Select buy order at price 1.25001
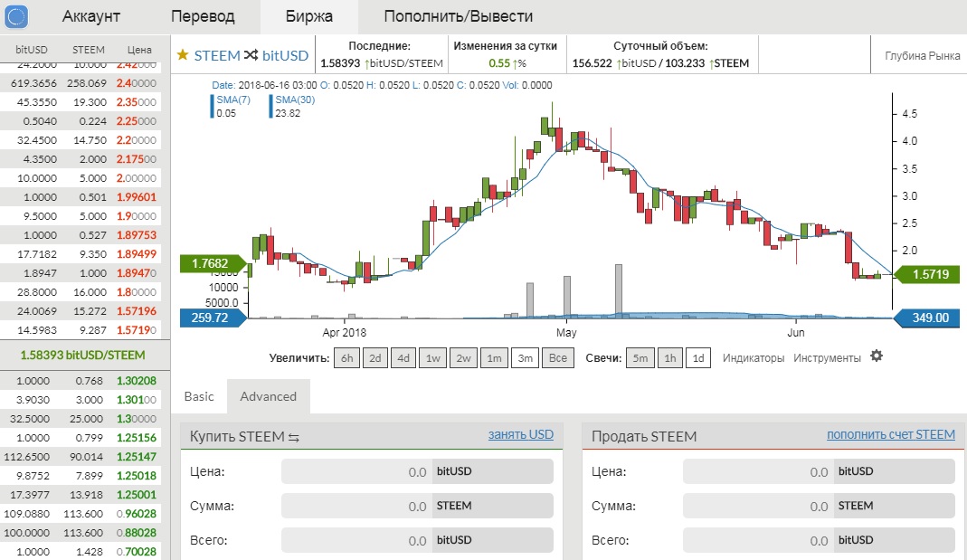 [x=81, y=495]
